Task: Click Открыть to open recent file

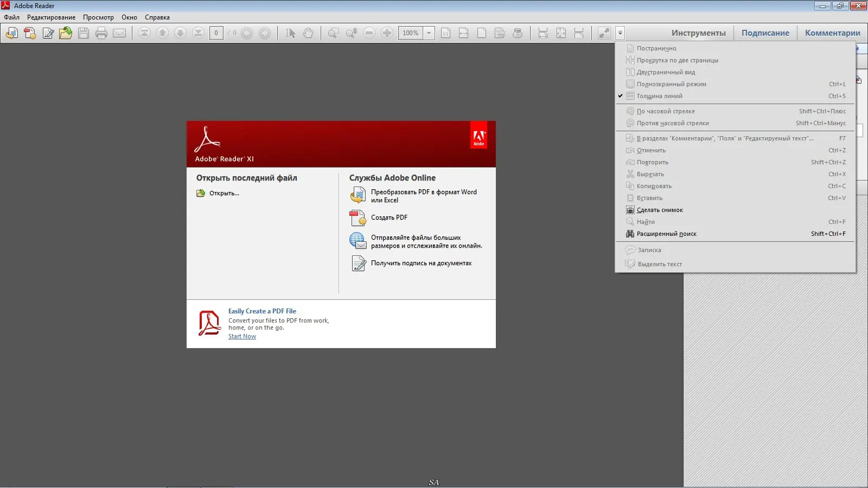Action: point(224,193)
